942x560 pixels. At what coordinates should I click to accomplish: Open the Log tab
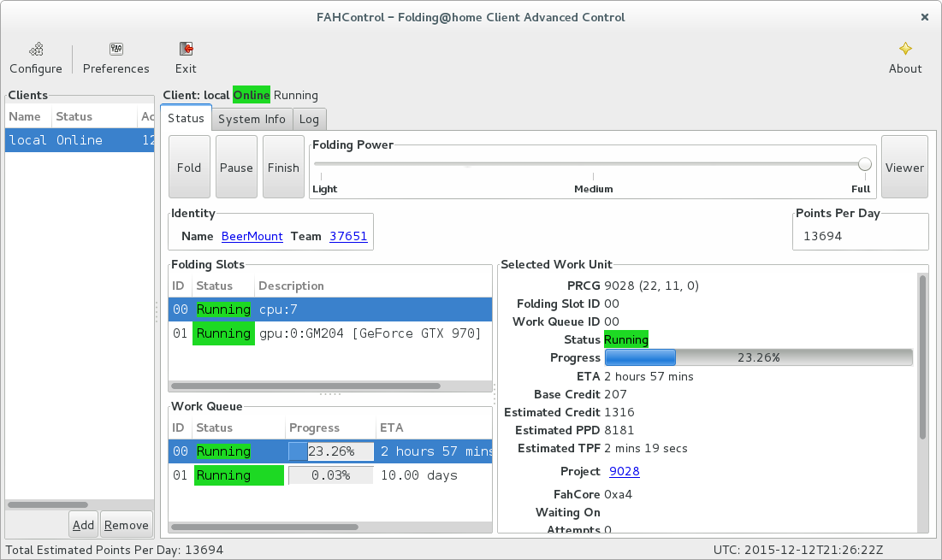309,119
